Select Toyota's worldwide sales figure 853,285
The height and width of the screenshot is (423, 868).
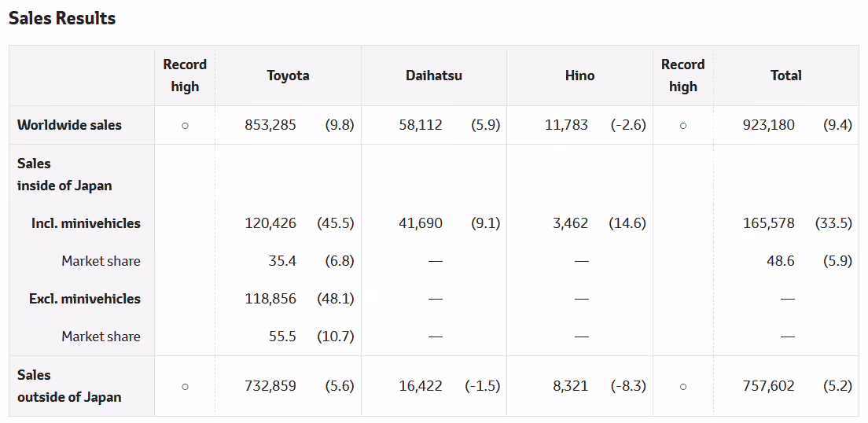click(x=270, y=125)
